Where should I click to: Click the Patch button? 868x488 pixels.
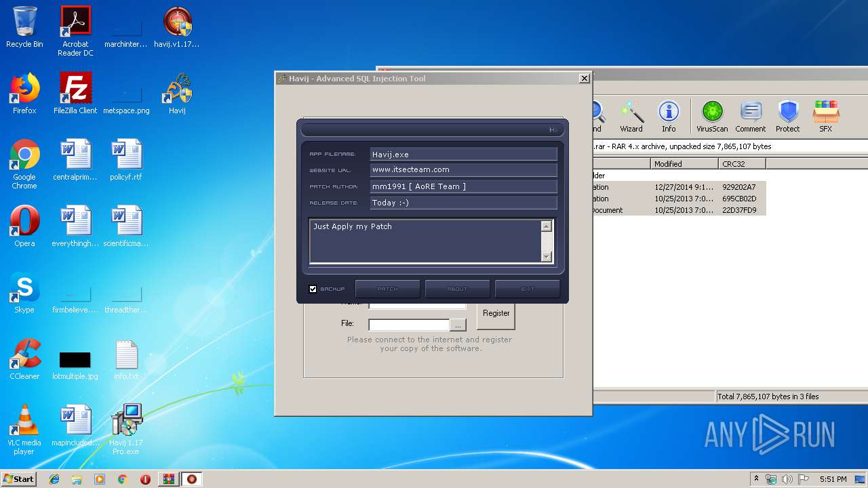(x=388, y=289)
